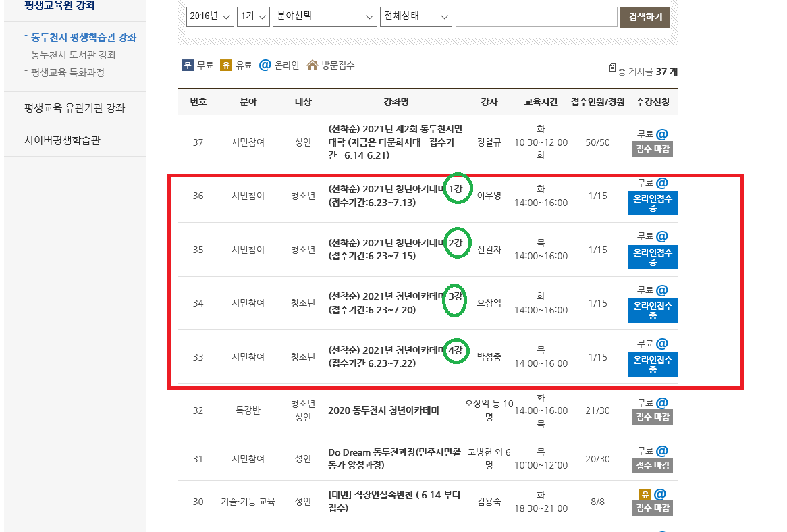Click the 유료 paid icon in legend
787x532 pixels.
227,65
